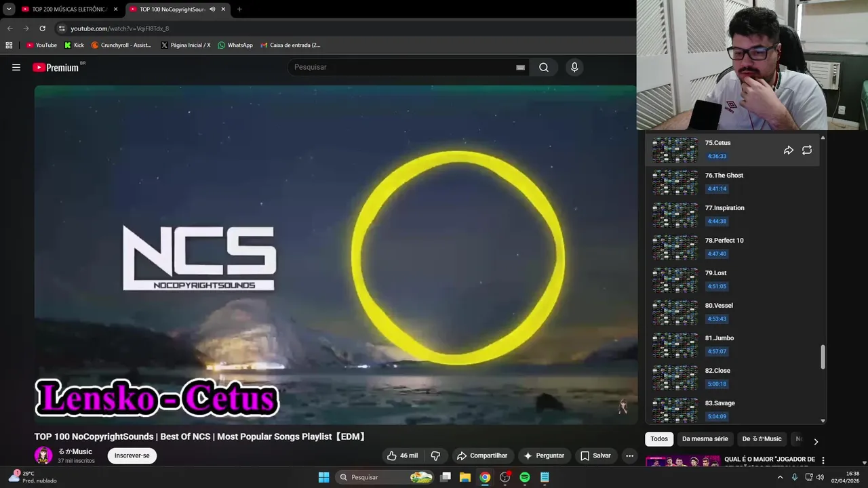This screenshot has height=488, width=868.
Task: Dislike the video with thumbs down
Action: point(436,455)
